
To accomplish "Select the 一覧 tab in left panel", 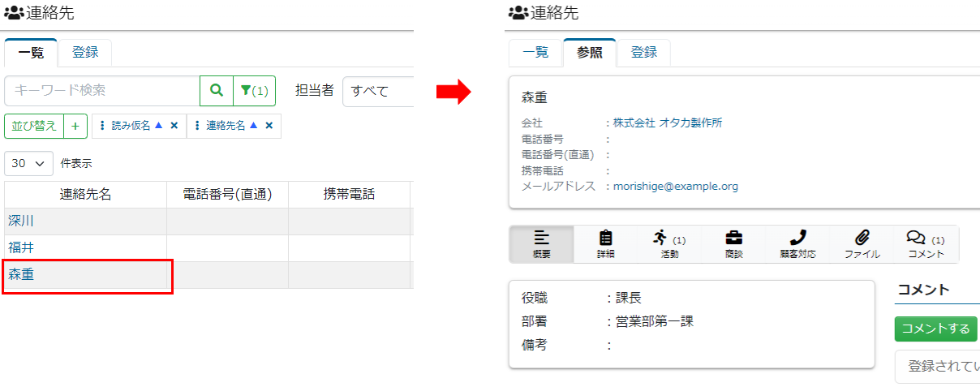I will pyautogui.click(x=31, y=53).
